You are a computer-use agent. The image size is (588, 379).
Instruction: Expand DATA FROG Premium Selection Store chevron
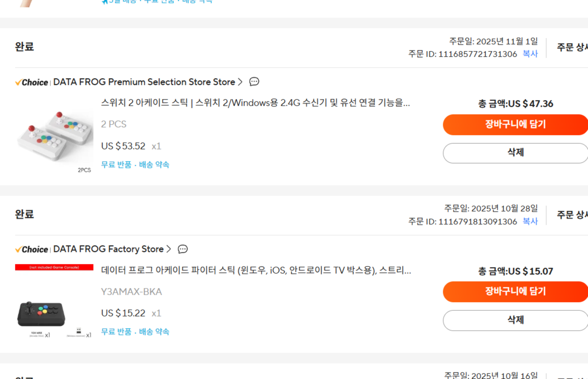[240, 82]
